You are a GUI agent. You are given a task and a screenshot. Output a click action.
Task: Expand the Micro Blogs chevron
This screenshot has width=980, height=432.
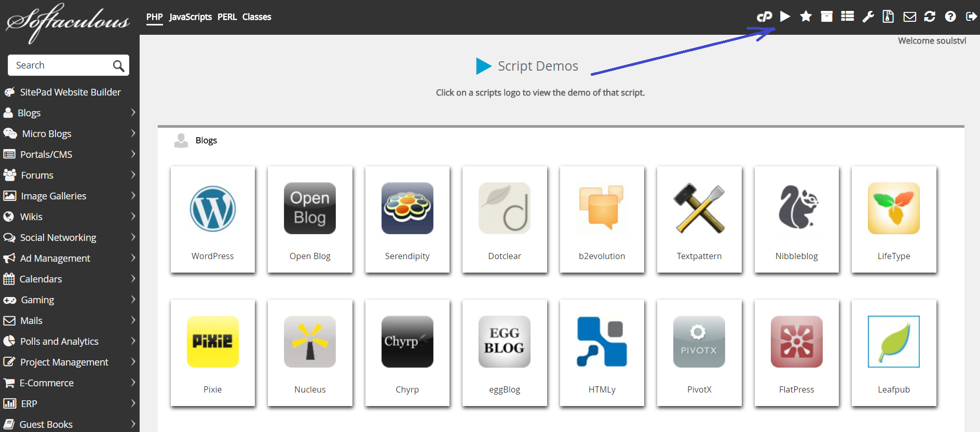133,133
